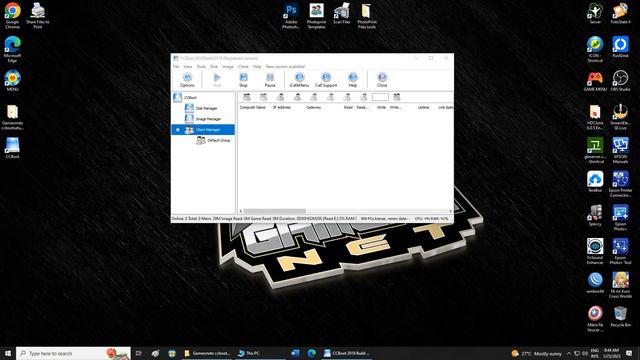The image size is (640, 360).
Task: Show hidden tray icons chevron
Action: click(x=568, y=353)
